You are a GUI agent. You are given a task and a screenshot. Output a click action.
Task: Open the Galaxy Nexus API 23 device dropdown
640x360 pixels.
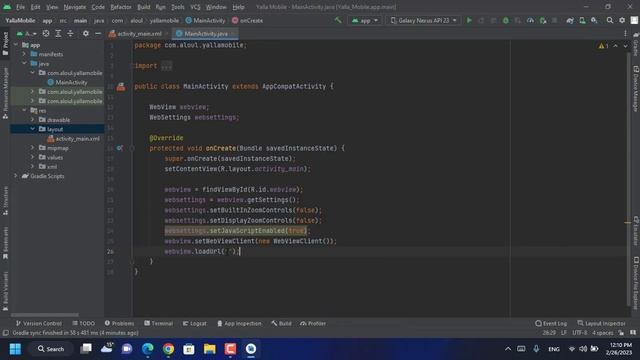coord(423,20)
